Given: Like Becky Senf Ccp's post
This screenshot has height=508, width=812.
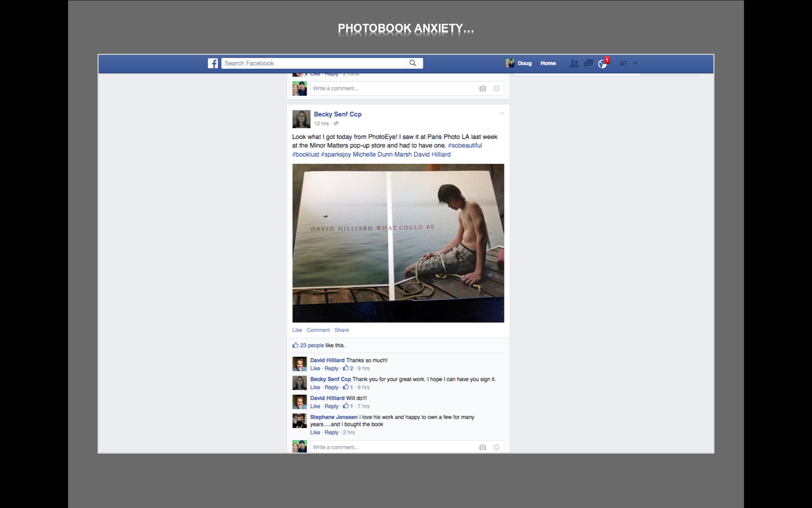Looking at the screenshot, I should (297, 330).
